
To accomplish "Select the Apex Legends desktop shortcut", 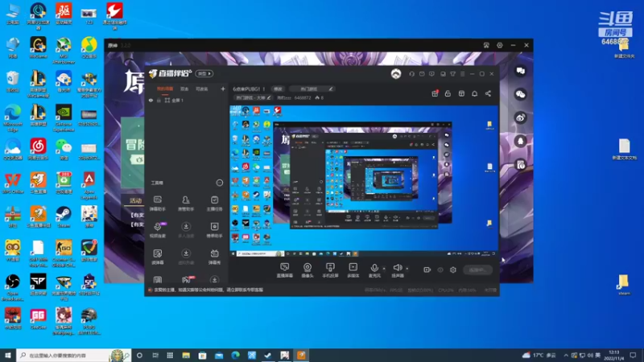I will (89, 186).
